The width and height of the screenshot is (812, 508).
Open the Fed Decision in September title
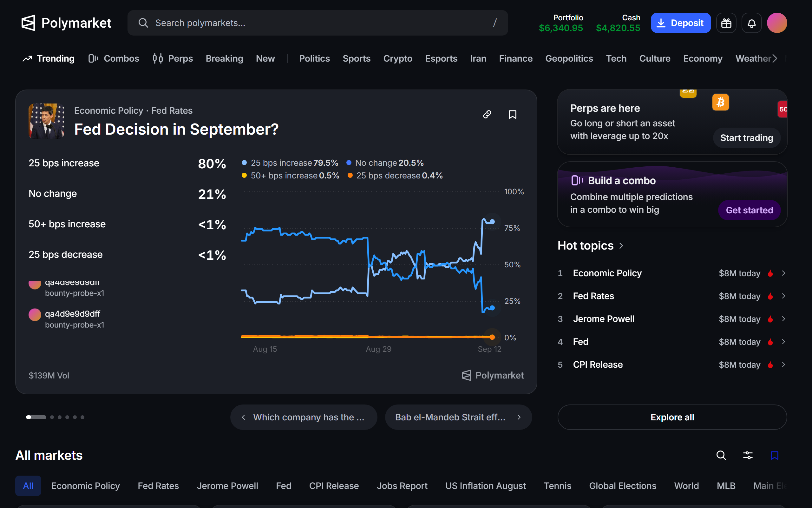[x=176, y=129]
